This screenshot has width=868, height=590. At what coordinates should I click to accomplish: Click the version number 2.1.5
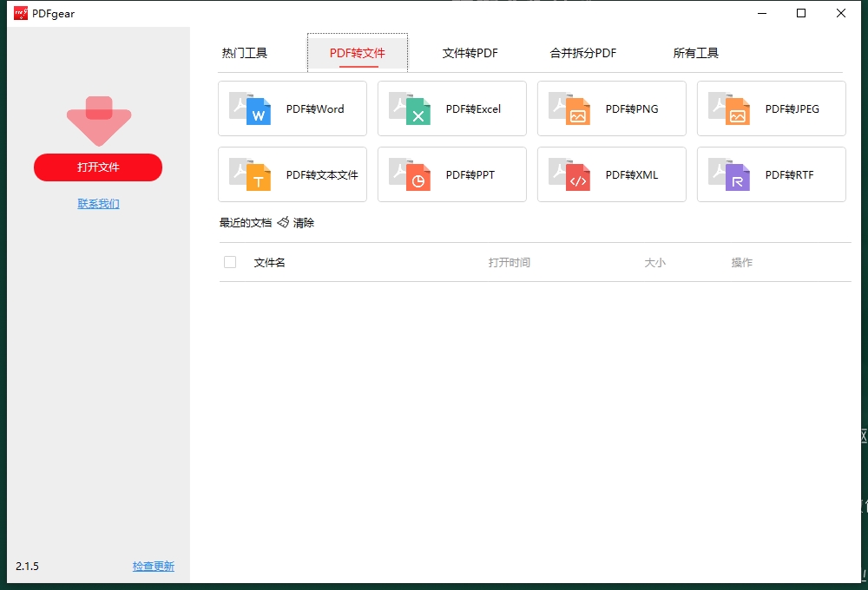pyautogui.click(x=27, y=567)
